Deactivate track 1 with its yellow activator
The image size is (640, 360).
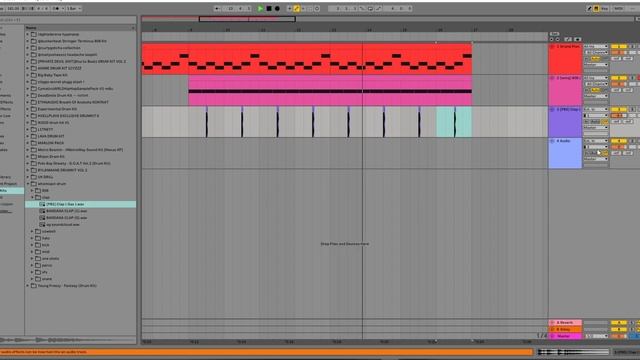[618, 47]
